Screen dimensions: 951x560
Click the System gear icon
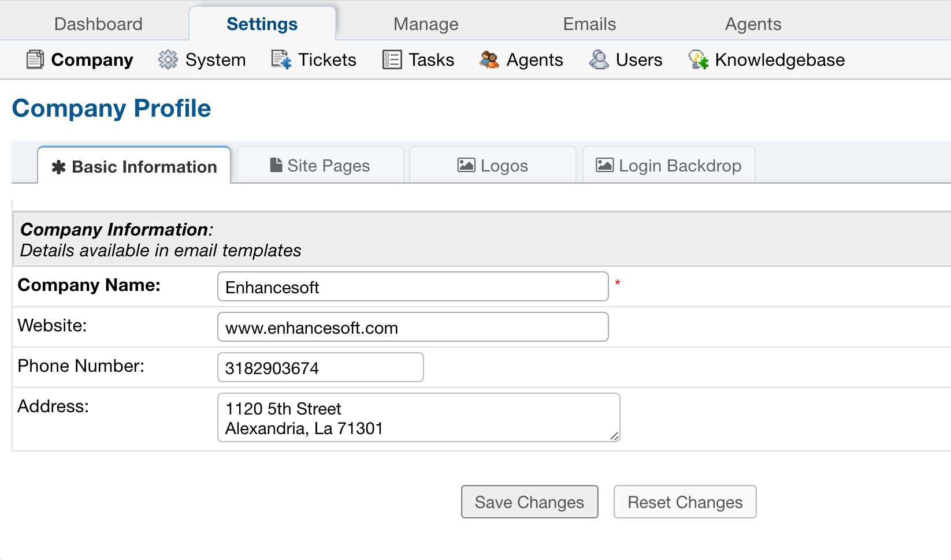click(168, 59)
